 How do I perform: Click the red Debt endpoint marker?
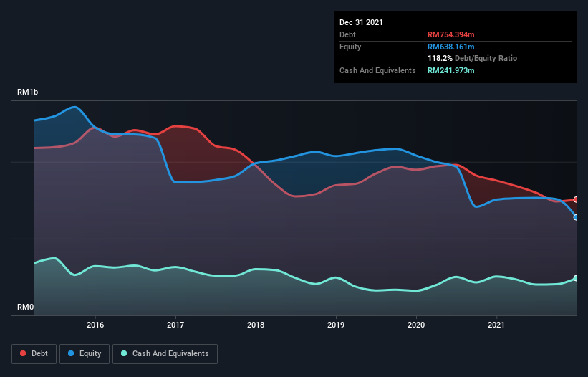pos(576,199)
